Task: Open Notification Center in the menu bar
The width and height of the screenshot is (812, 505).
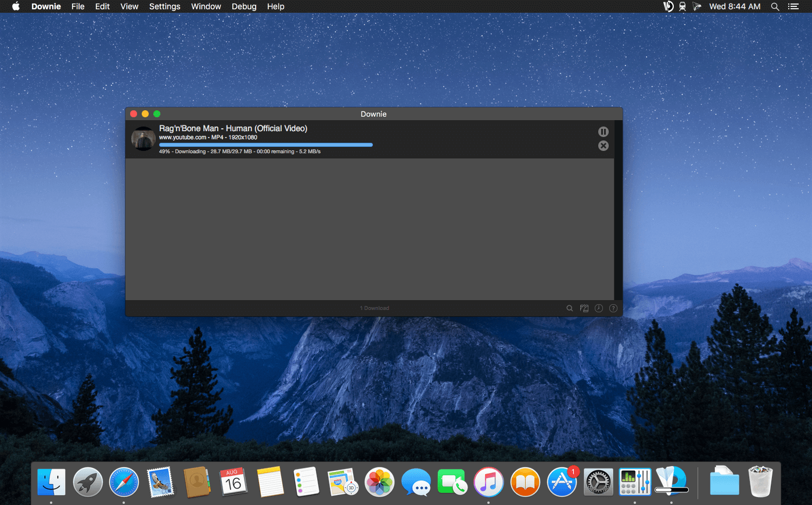Action: pos(793,6)
